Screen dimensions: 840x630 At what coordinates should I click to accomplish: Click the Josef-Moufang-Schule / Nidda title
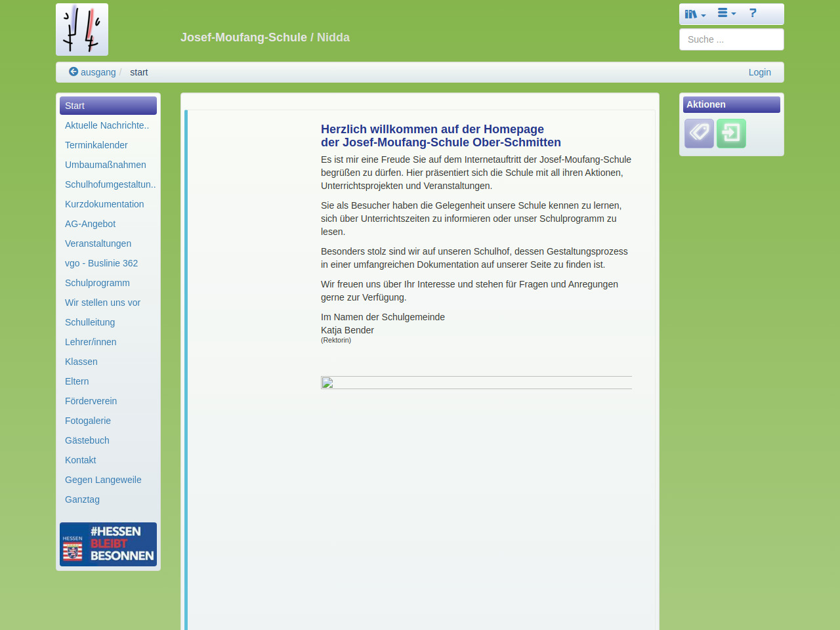265,37
